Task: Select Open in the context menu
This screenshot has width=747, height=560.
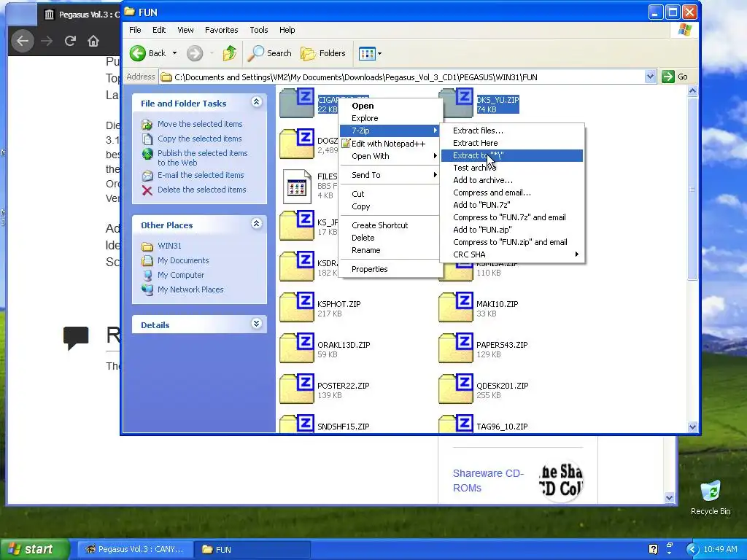Action: pos(390,106)
